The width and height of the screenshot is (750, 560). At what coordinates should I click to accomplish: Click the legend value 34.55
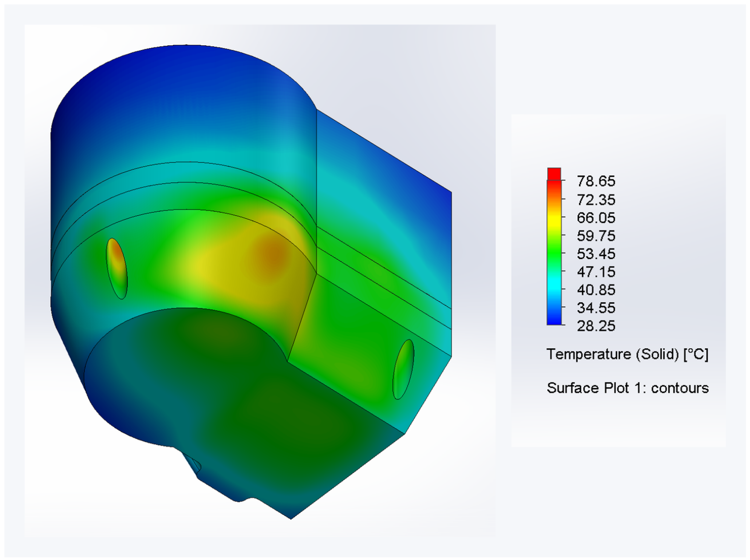(596, 308)
